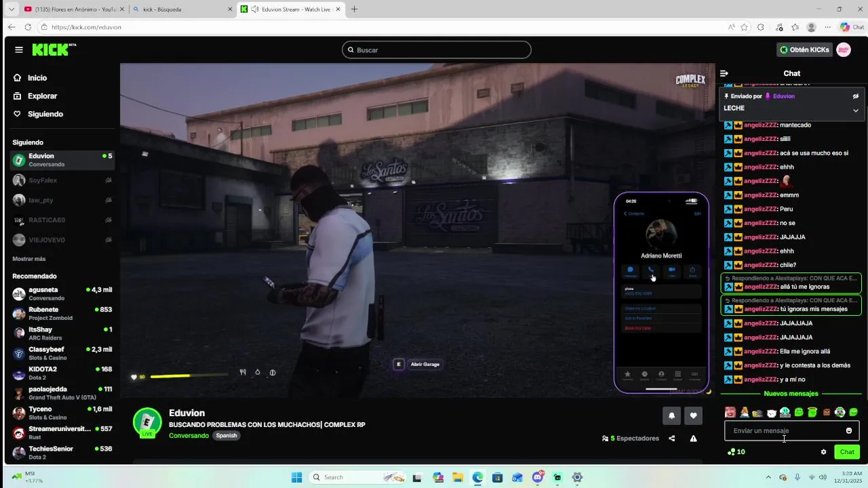The image size is (868, 488).
Task: Click the channel points balance 10
Action: click(736, 452)
